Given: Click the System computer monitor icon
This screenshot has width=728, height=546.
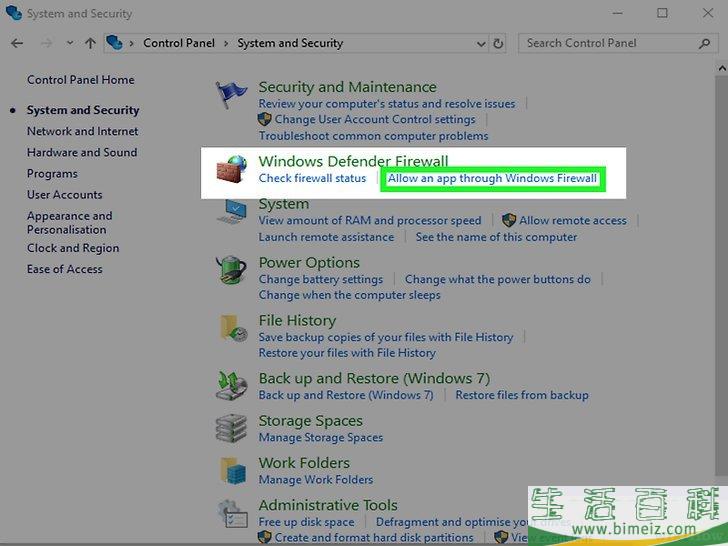Looking at the screenshot, I should coord(232,213).
